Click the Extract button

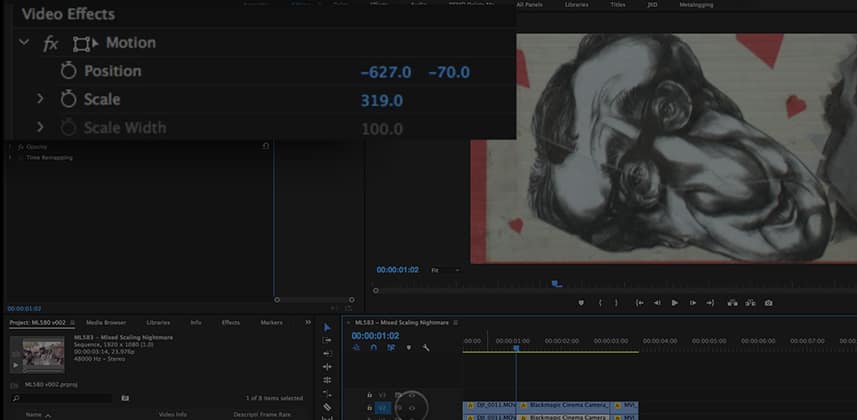(750, 303)
